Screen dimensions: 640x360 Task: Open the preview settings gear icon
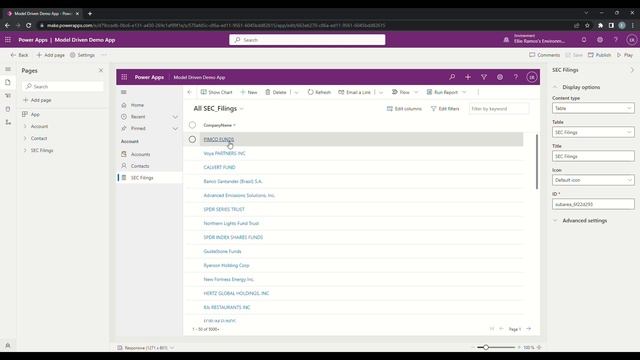tap(500, 77)
